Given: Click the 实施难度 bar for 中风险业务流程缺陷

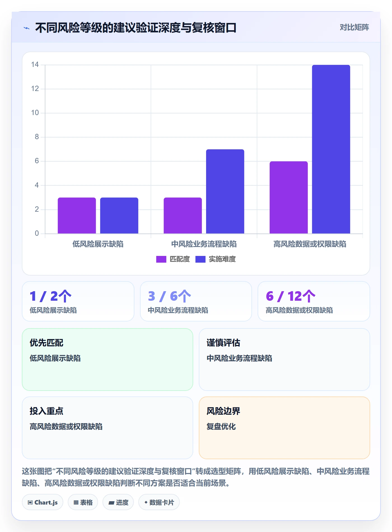Looking at the screenshot, I should (x=225, y=192).
